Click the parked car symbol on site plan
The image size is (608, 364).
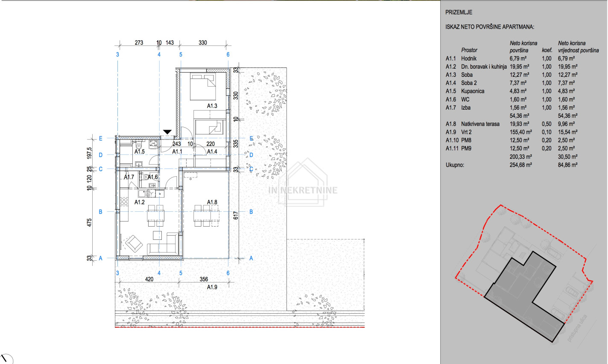(x=554, y=254)
